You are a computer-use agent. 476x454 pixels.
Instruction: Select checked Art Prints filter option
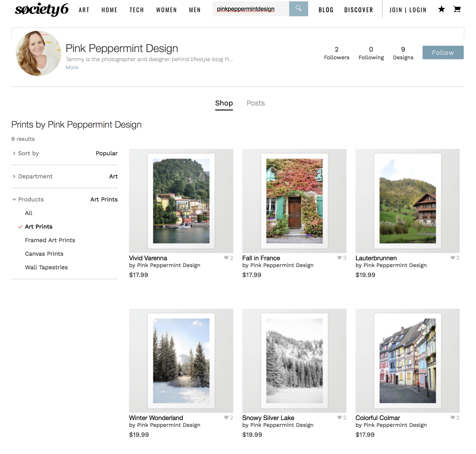39,227
